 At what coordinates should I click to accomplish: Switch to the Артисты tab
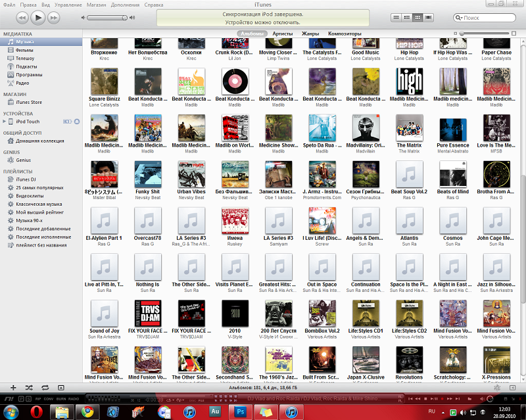coord(283,34)
